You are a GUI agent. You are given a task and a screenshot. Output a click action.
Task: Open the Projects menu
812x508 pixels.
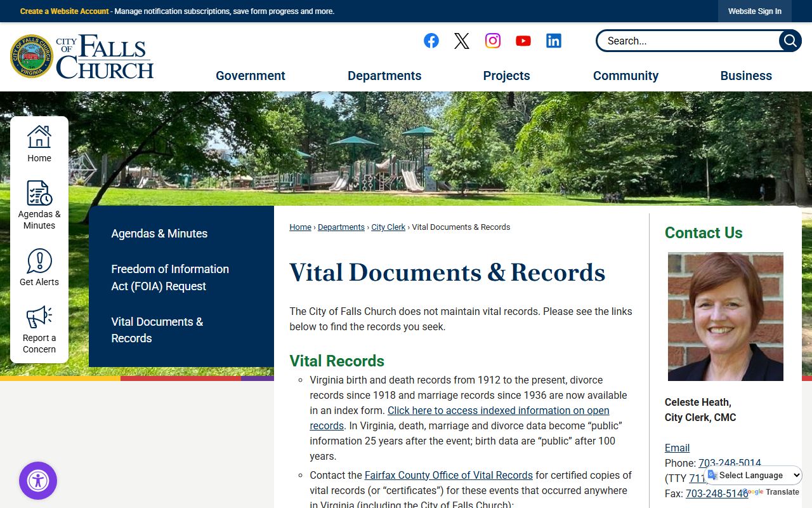[x=506, y=76]
